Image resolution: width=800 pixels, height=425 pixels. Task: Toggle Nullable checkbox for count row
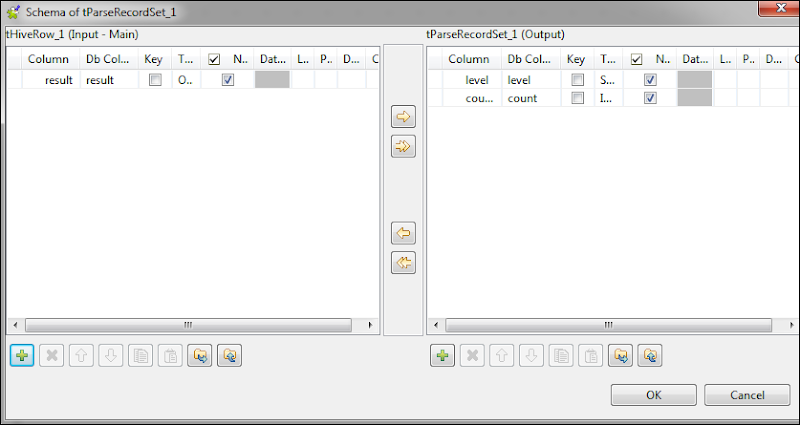[650, 98]
